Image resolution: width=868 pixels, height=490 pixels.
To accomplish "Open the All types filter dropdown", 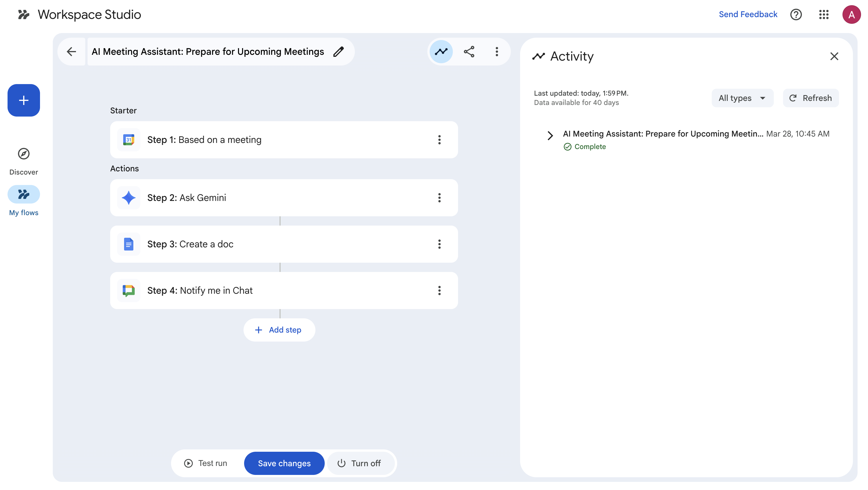I will [x=742, y=98].
